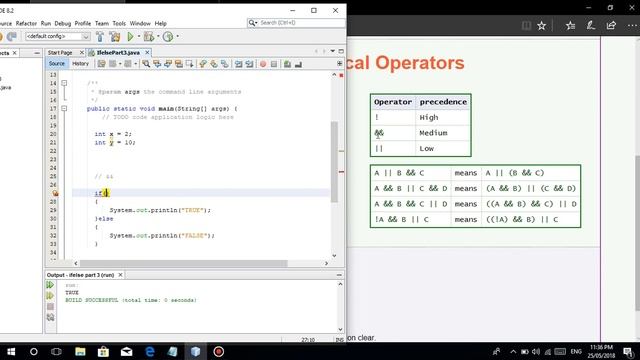Viewport: 640px width, 360px height.
Task: Click Stop square button in Output panel
Action: pos(50,307)
